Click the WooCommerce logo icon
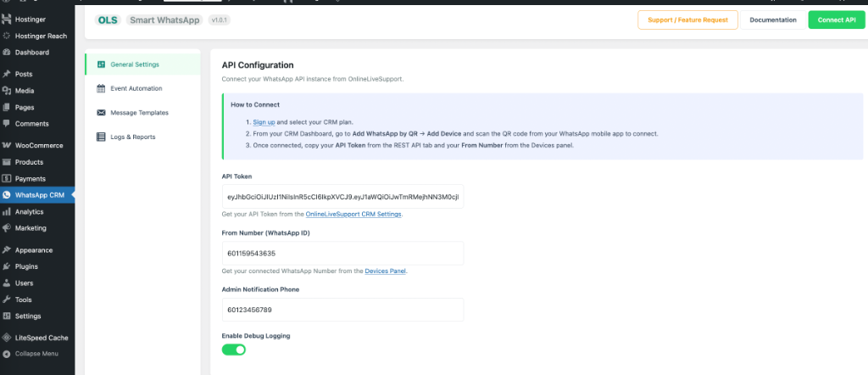The image size is (868, 375). [x=7, y=146]
